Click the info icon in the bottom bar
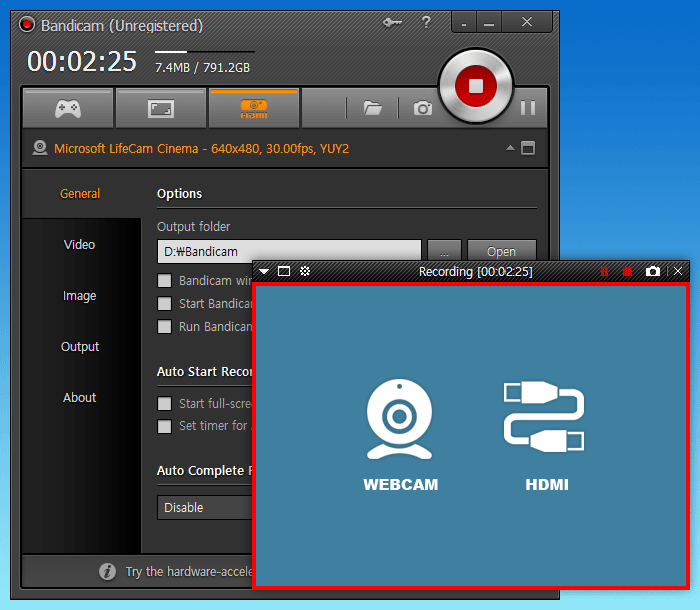 (x=107, y=571)
